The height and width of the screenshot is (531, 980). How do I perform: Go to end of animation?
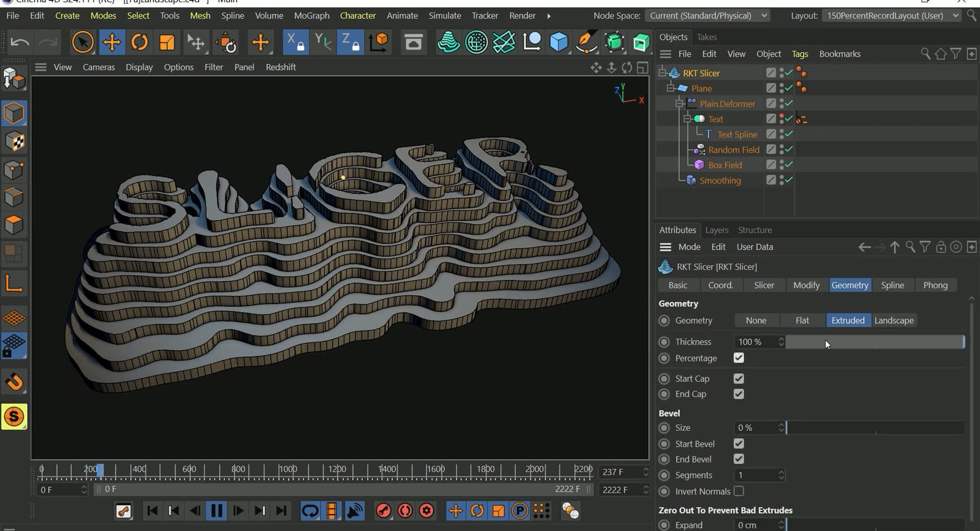tap(281, 511)
